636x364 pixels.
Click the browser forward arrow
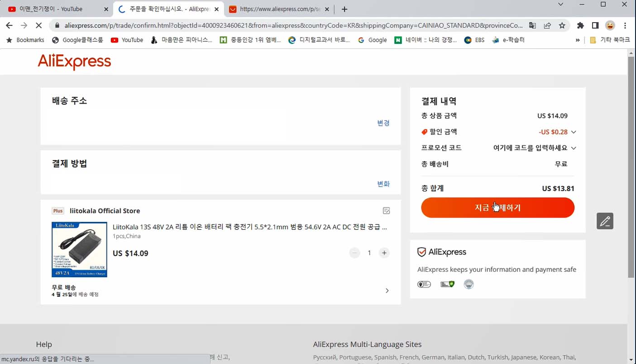24,25
